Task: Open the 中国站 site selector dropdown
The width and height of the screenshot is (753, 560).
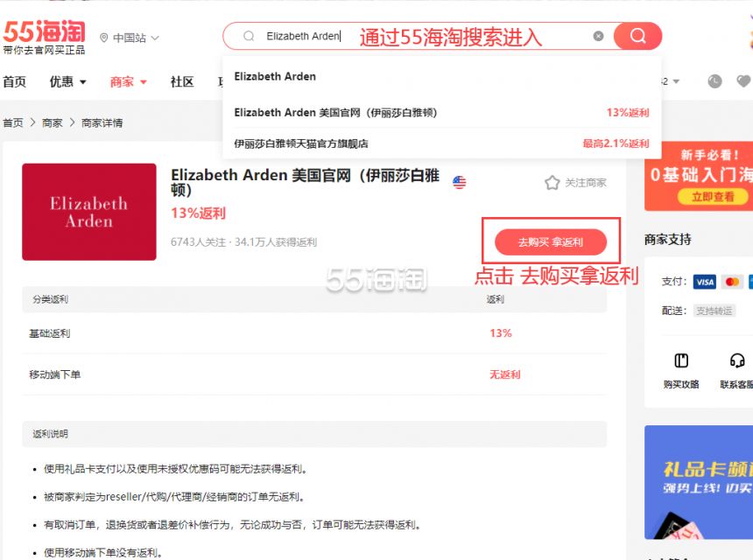Action: (x=130, y=38)
